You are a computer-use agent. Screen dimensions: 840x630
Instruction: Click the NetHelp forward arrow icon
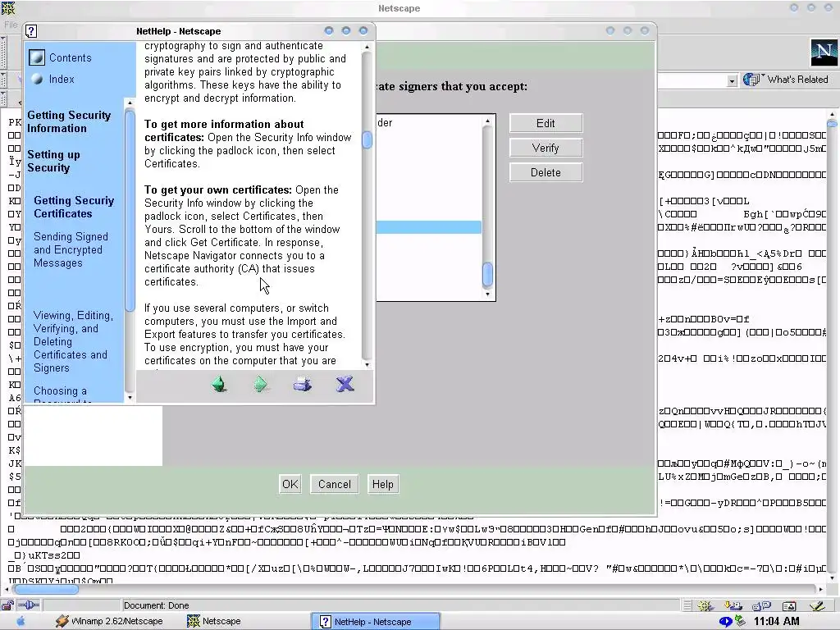260,384
